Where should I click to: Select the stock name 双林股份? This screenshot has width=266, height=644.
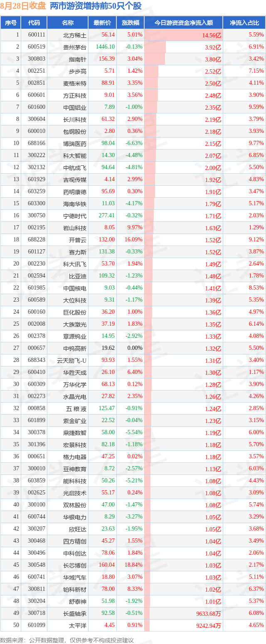pos(75,505)
